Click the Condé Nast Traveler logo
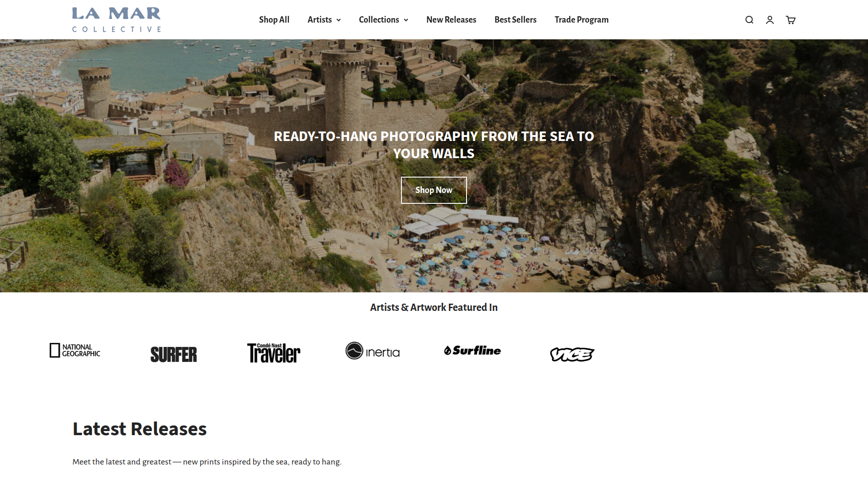868x488 pixels. click(274, 353)
